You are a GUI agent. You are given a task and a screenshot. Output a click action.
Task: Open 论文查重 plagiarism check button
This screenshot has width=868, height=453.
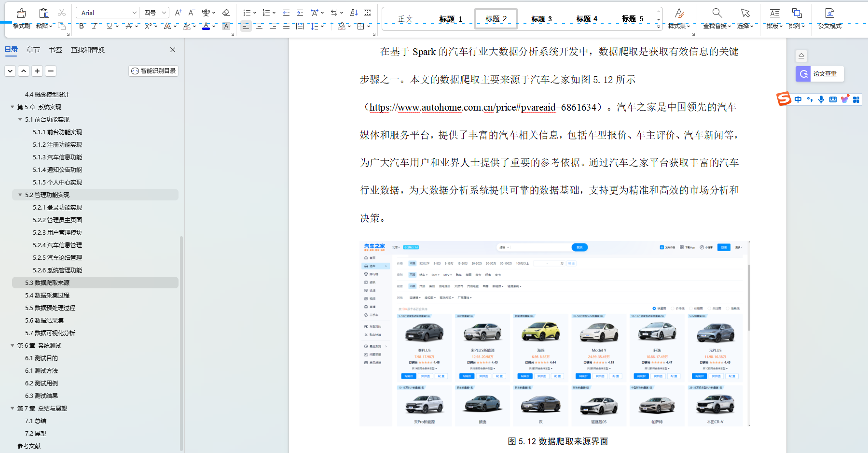click(x=819, y=74)
